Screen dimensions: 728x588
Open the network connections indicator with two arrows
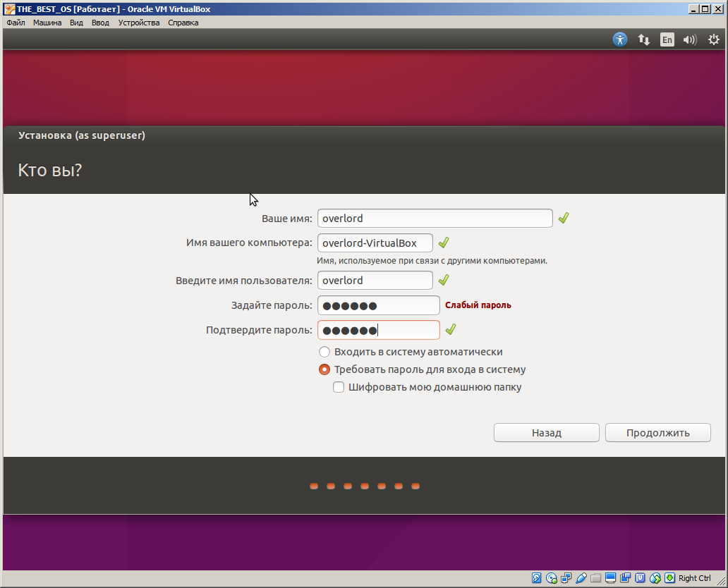pos(643,39)
